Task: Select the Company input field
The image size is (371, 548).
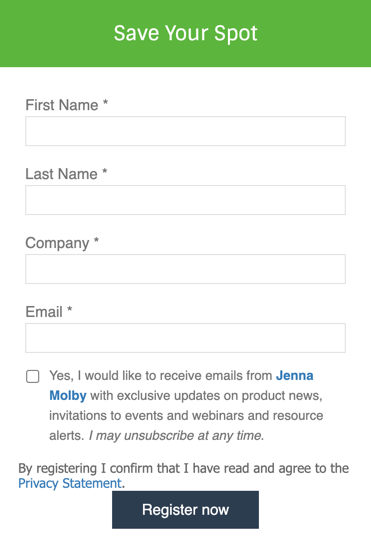Action: [185, 269]
